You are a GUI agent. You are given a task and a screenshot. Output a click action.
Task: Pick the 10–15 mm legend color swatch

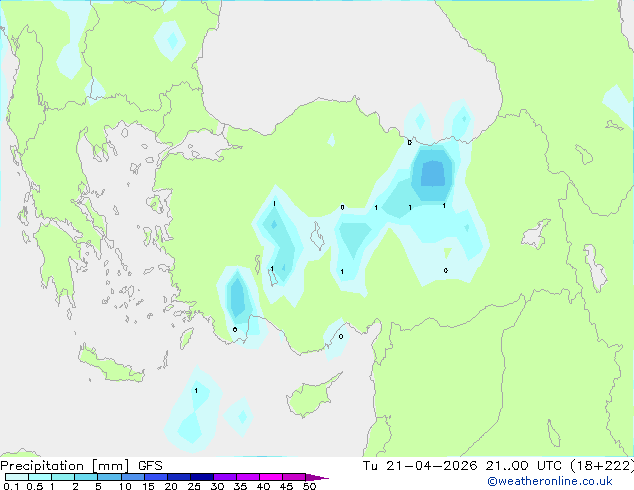coord(132,477)
